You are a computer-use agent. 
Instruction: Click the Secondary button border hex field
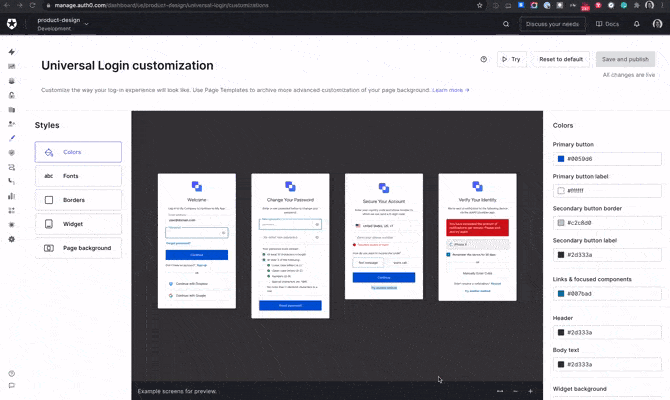click(612, 222)
